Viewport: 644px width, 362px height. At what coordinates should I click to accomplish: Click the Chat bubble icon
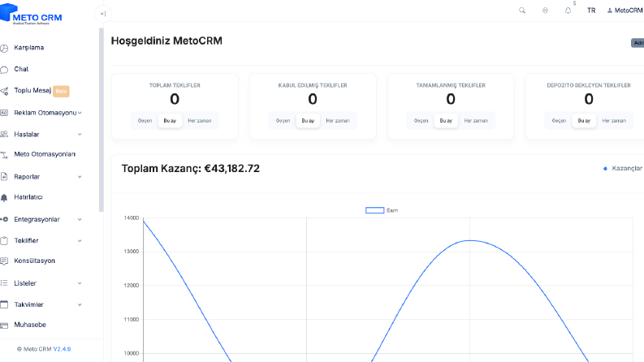coord(4,69)
